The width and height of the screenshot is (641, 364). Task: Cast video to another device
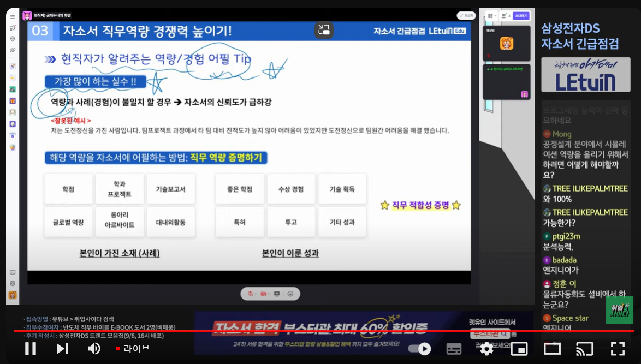(x=585, y=348)
